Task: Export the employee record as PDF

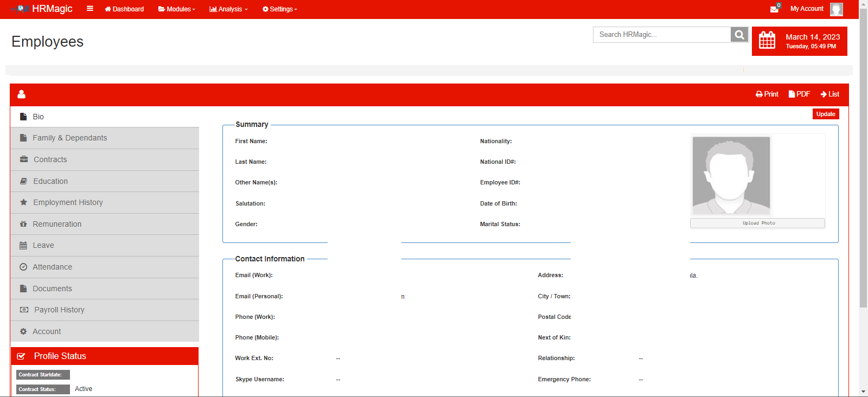Action: pos(799,94)
